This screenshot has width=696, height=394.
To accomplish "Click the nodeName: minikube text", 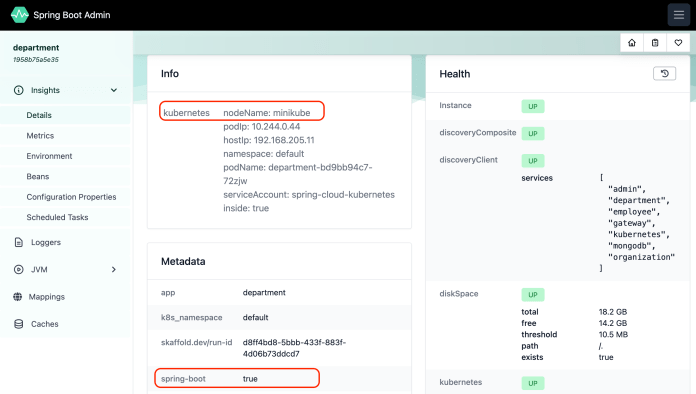I will 267,113.
